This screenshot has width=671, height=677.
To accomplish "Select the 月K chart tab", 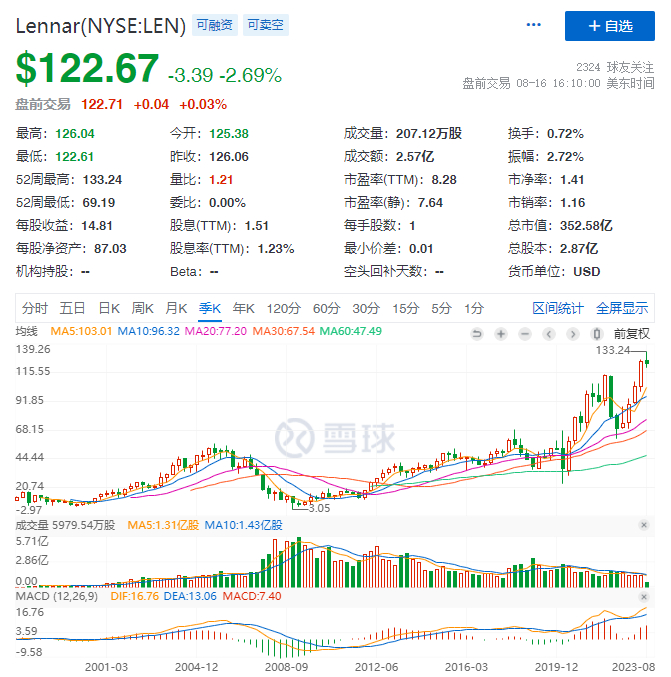I will (176, 308).
